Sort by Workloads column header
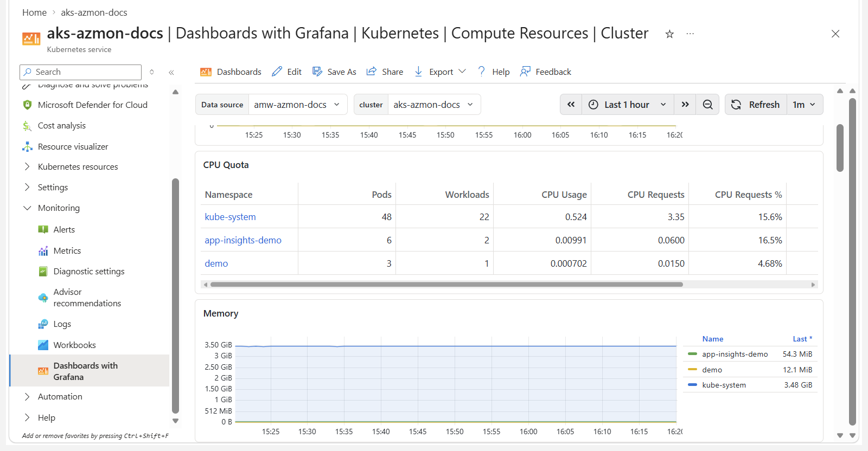The height and width of the screenshot is (451, 868). point(467,195)
